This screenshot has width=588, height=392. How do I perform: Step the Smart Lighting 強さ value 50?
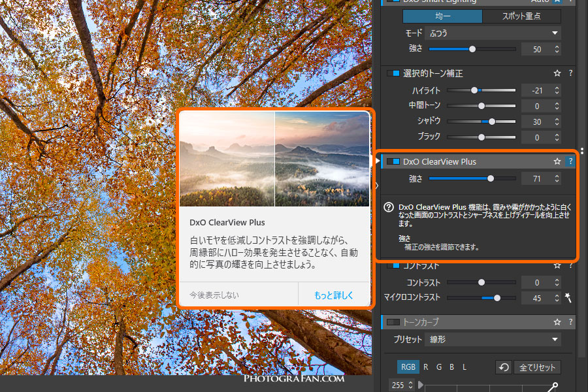point(557,49)
